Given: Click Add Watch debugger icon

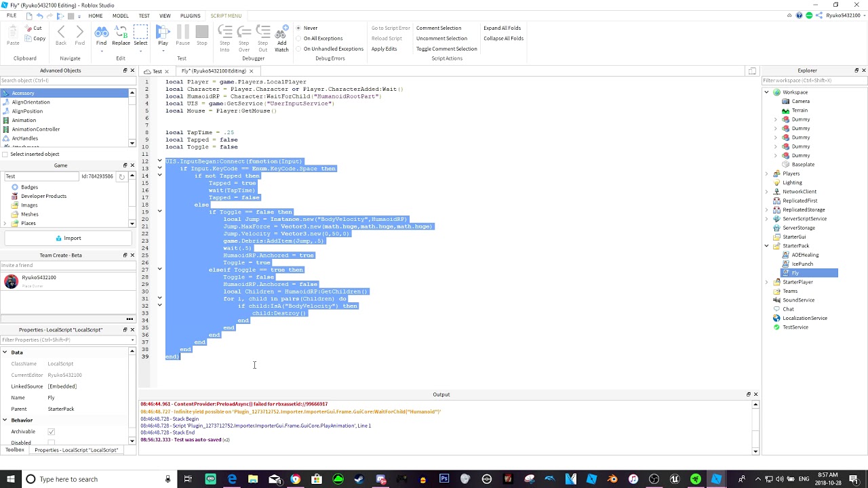Looking at the screenshot, I should tap(281, 38).
